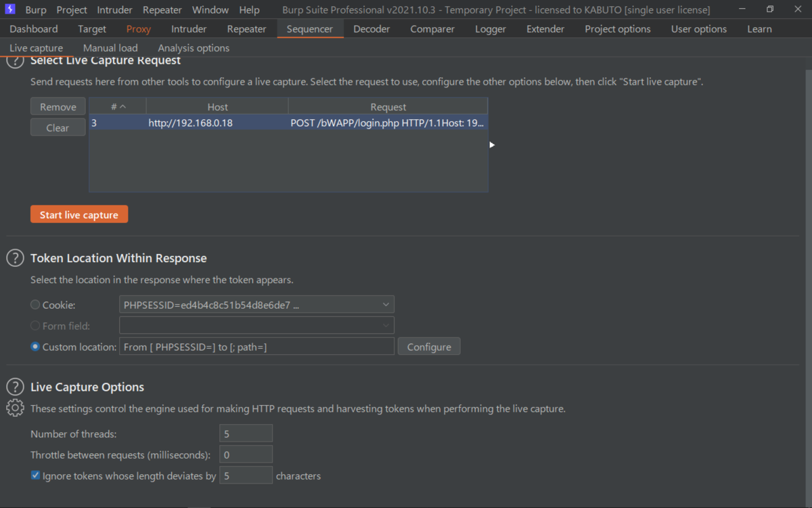
Task: Open help icon for Live Capture Options
Action: [16, 387]
